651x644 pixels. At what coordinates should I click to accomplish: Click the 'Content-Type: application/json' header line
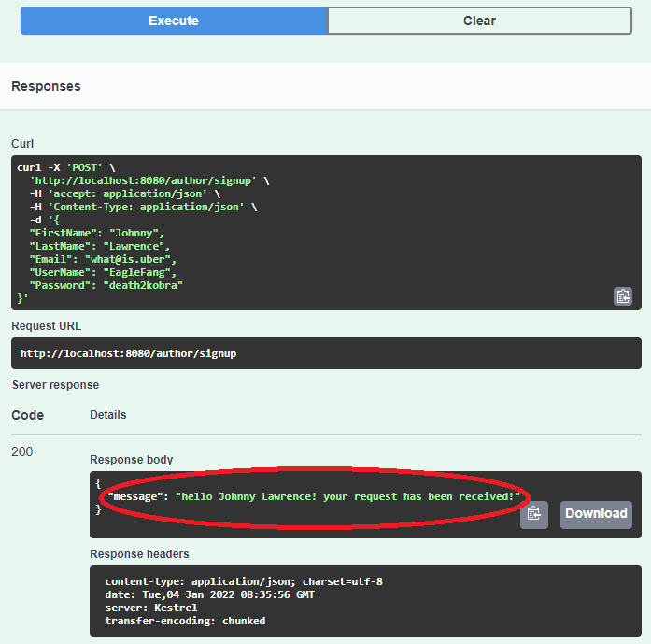pyautogui.click(x=143, y=207)
